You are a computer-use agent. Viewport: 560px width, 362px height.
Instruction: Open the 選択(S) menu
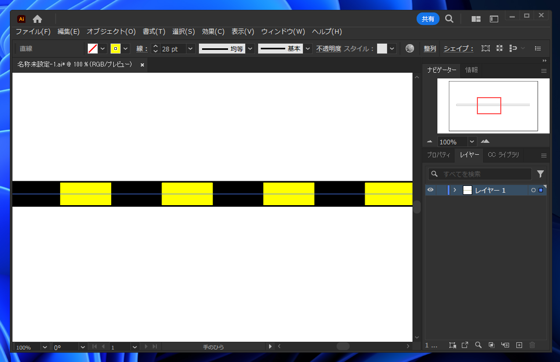[x=184, y=32]
